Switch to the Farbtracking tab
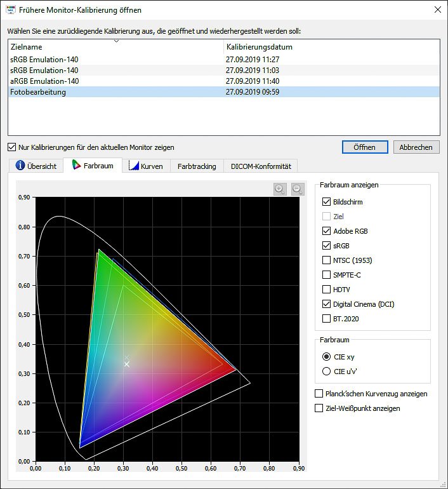Viewport: 448px width, 489px height. [x=197, y=166]
